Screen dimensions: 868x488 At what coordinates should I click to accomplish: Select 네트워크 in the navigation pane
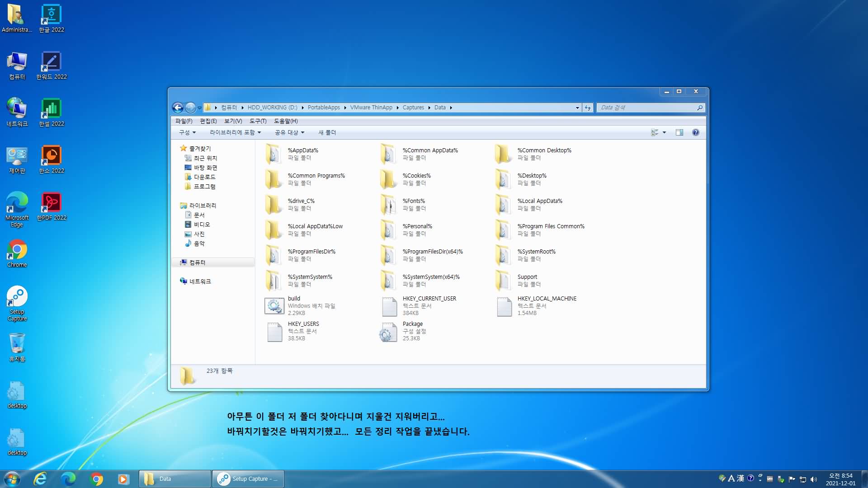coord(195,282)
